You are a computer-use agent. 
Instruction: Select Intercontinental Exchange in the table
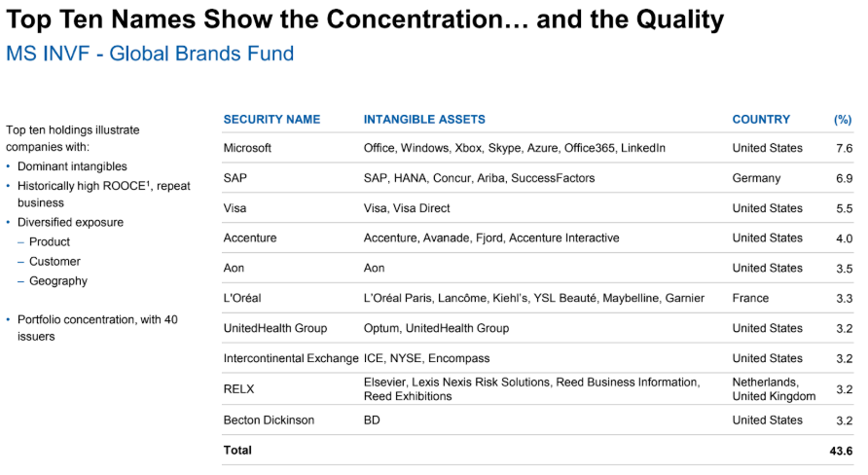point(291,359)
